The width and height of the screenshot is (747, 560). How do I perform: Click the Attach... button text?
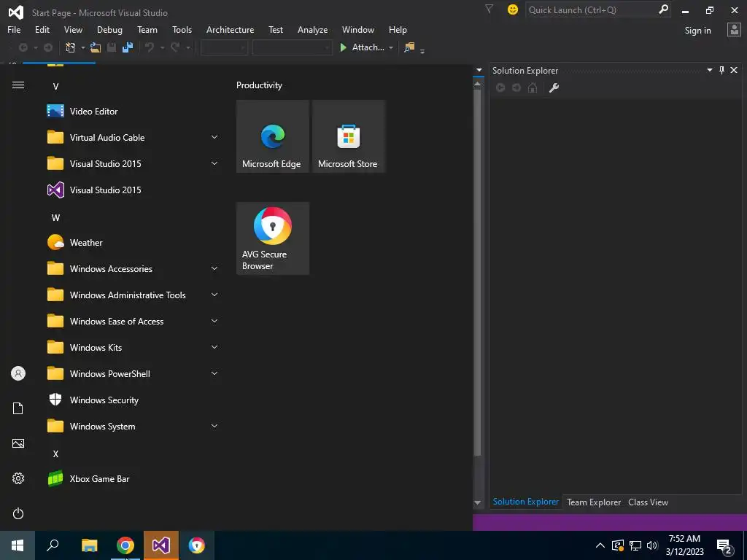[x=368, y=47]
